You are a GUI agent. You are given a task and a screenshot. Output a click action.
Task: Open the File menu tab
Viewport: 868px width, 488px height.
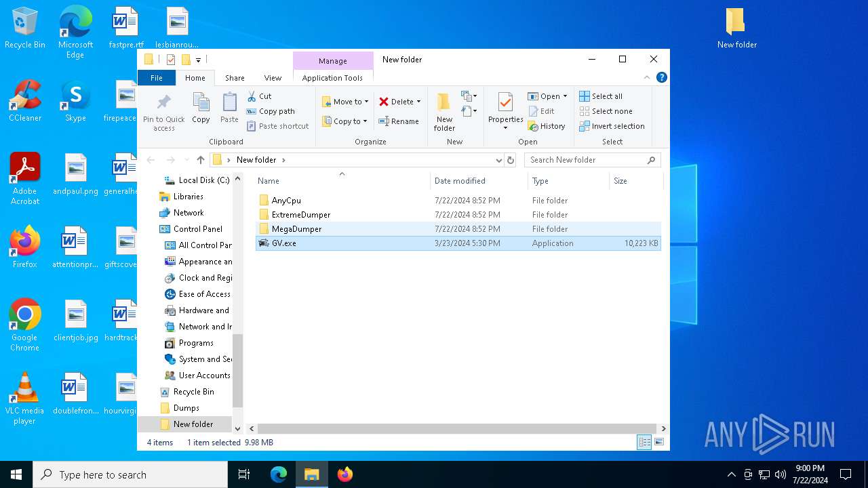[156, 78]
